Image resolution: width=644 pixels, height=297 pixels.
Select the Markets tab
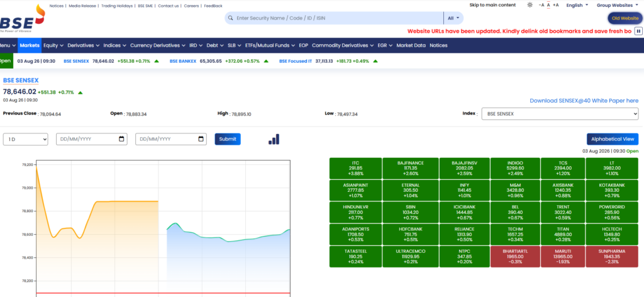[30, 45]
